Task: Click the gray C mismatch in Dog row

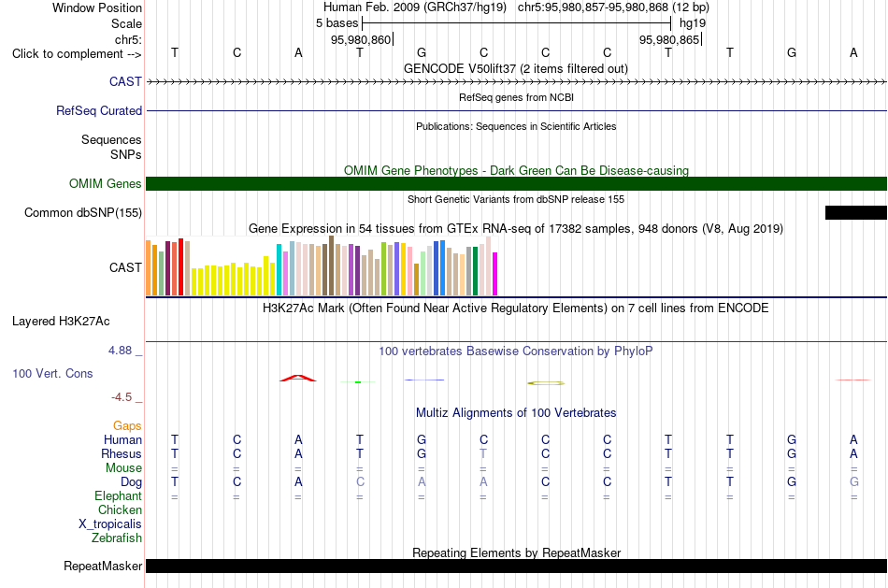Action: click(x=360, y=482)
